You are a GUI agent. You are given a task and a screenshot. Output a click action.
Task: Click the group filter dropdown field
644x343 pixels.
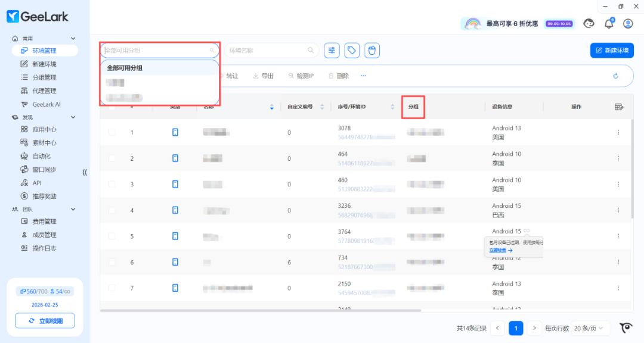click(159, 50)
